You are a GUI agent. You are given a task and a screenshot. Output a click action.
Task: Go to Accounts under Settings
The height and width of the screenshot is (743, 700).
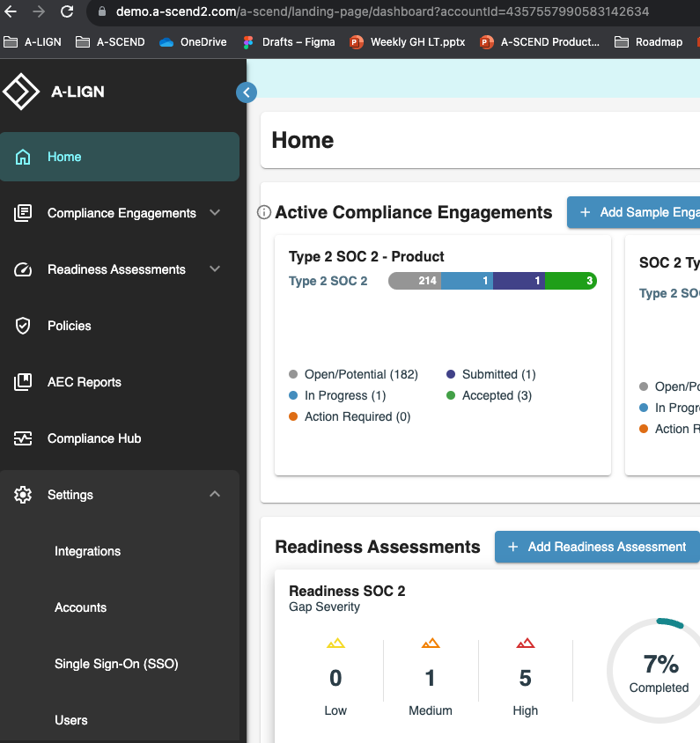81,607
